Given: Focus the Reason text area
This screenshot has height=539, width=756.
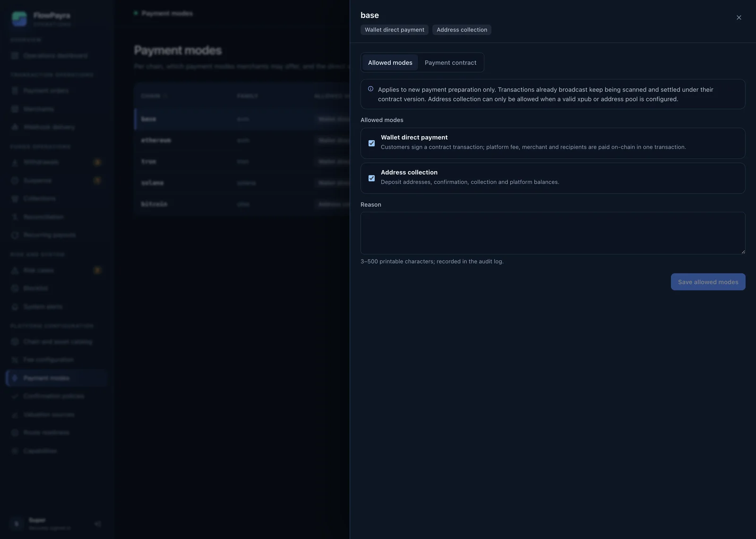Looking at the screenshot, I should click(553, 233).
